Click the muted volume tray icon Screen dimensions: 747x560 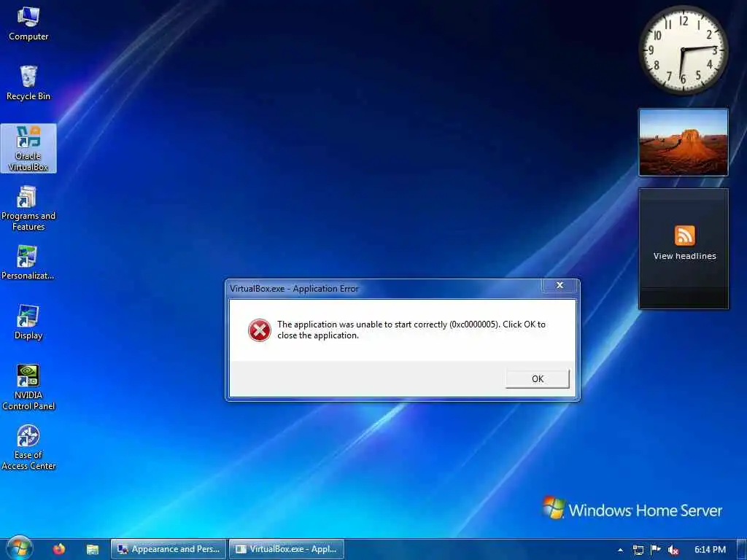673,550
